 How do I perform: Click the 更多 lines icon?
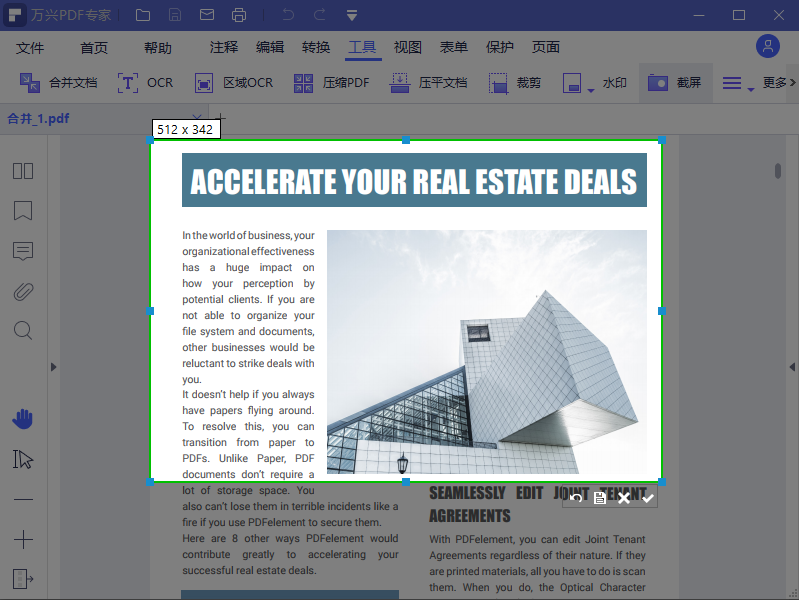732,83
